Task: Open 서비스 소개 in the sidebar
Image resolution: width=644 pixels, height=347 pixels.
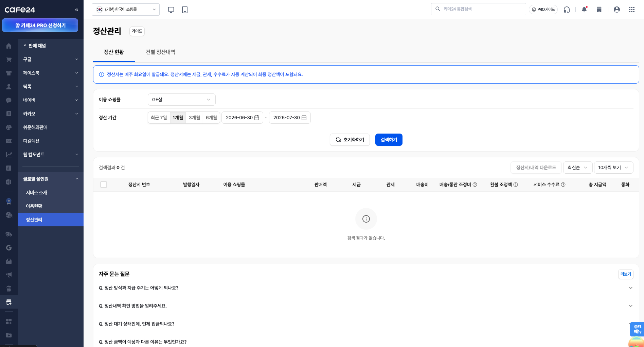Action: (x=51, y=193)
